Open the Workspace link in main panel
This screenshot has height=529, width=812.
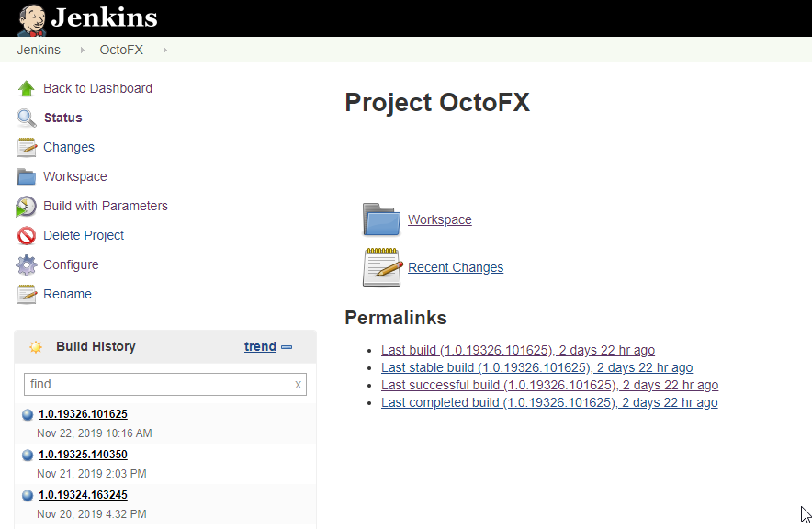tap(440, 219)
